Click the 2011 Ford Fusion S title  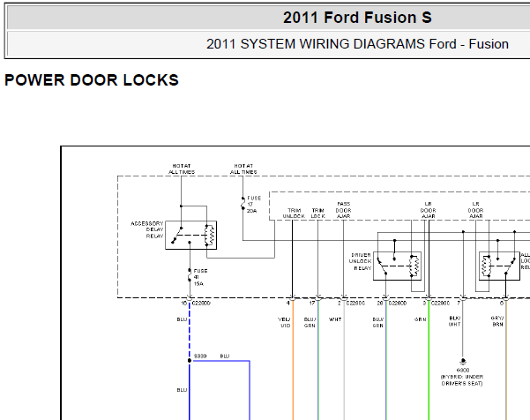[x=357, y=18]
